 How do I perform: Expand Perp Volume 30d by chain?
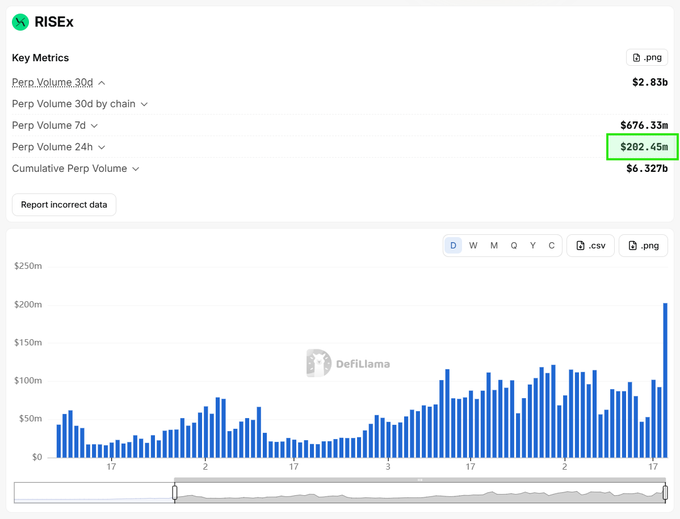click(144, 104)
